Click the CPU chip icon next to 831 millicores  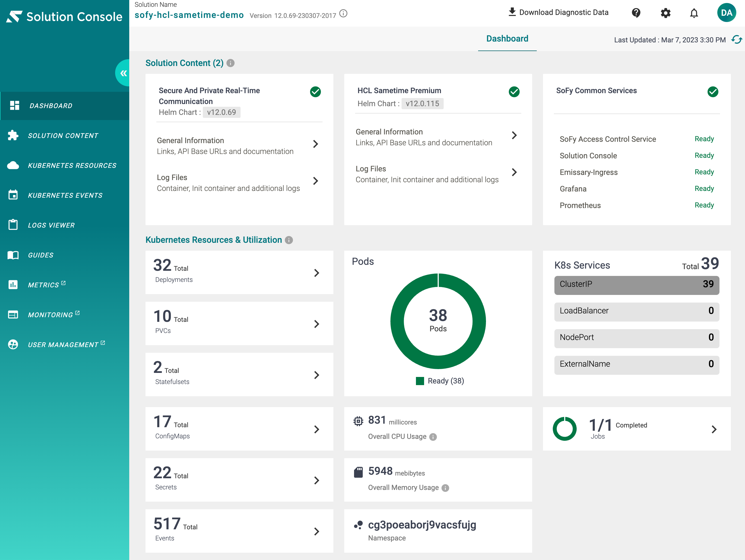pyautogui.click(x=358, y=421)
